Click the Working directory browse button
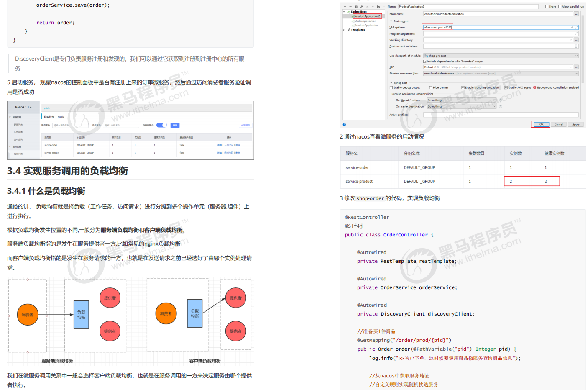The width and height of the screenshot is (588, 390). click(x=576, y=40)
